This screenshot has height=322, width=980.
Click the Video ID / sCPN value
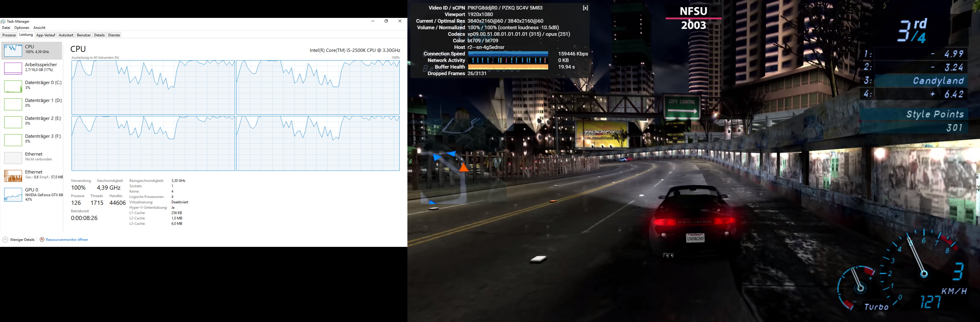pos(505,8)
